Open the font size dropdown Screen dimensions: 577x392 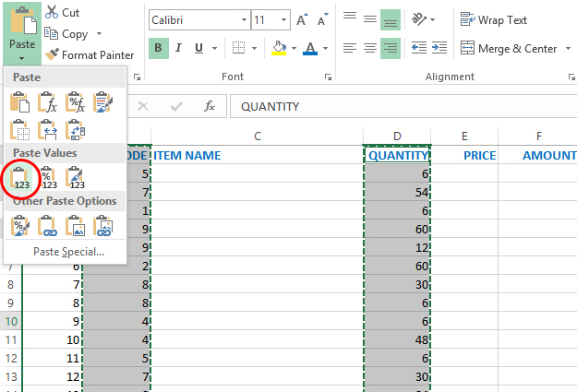point(282,19)
